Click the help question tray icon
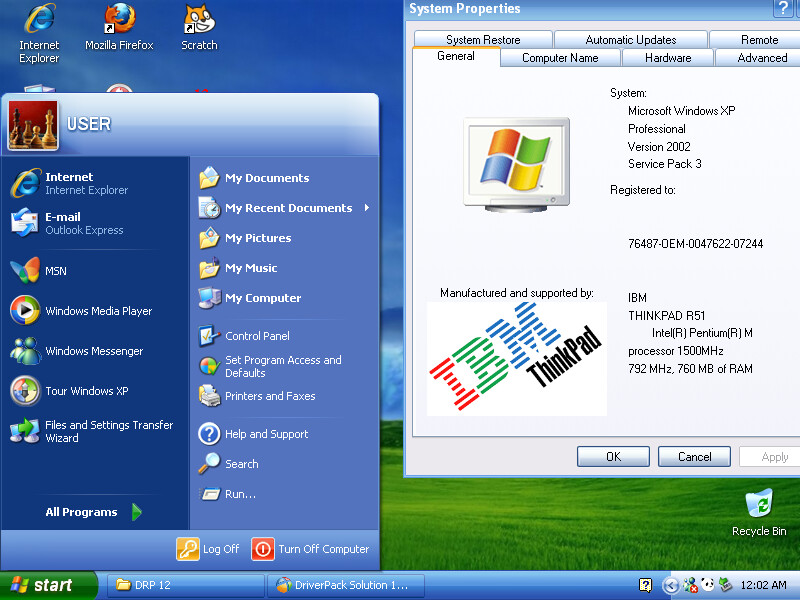This screenshot has width=800, height=600. (x=645, y=585)
